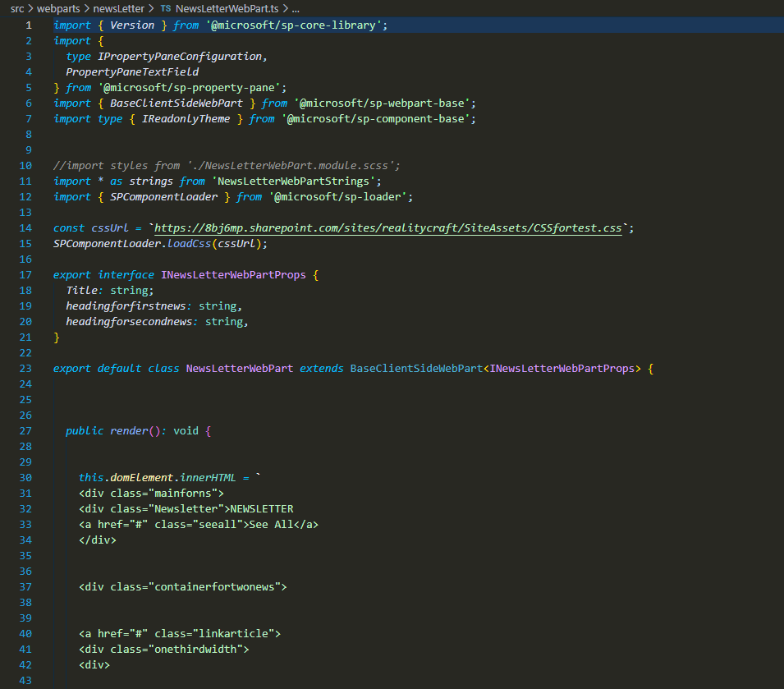Expand the newsLetter breadcrumb segment
Viewport: 784px width, 689px height.
click(118, 8)
